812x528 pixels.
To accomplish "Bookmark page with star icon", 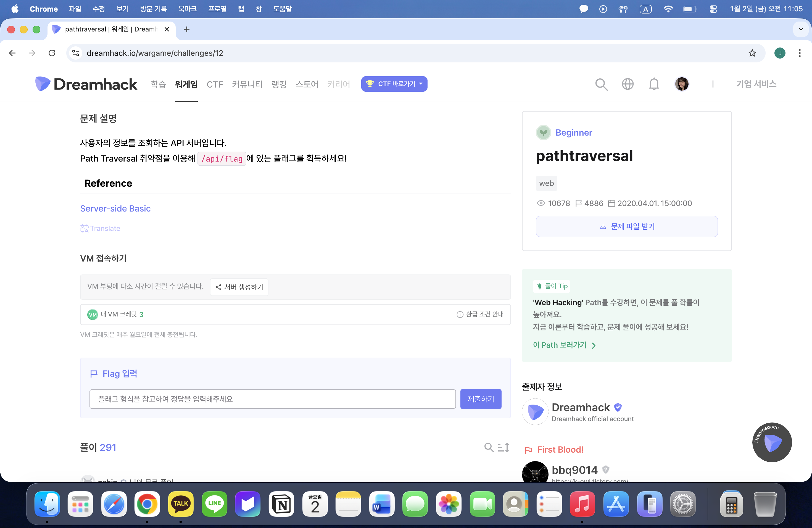I will coord(752,53).
